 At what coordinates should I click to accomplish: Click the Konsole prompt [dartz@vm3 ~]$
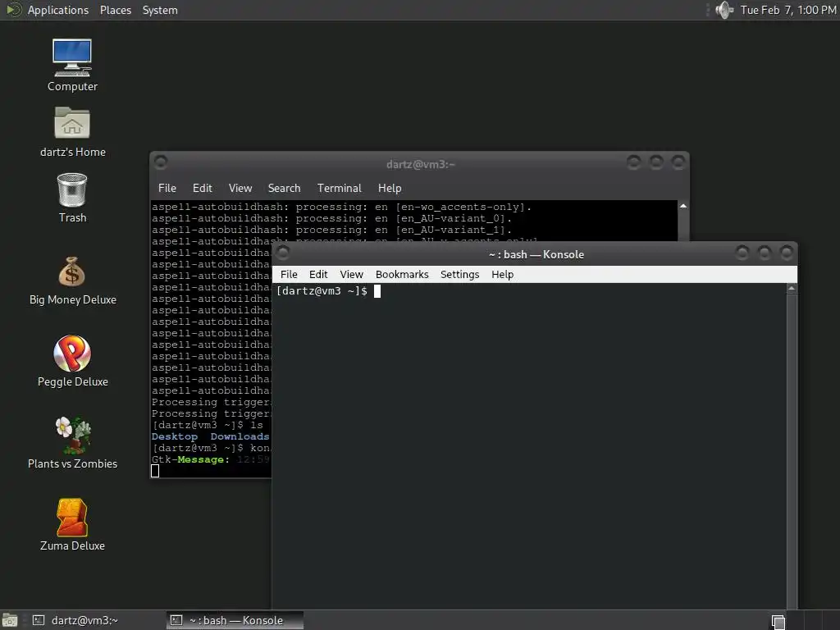[x=322, y=291]
